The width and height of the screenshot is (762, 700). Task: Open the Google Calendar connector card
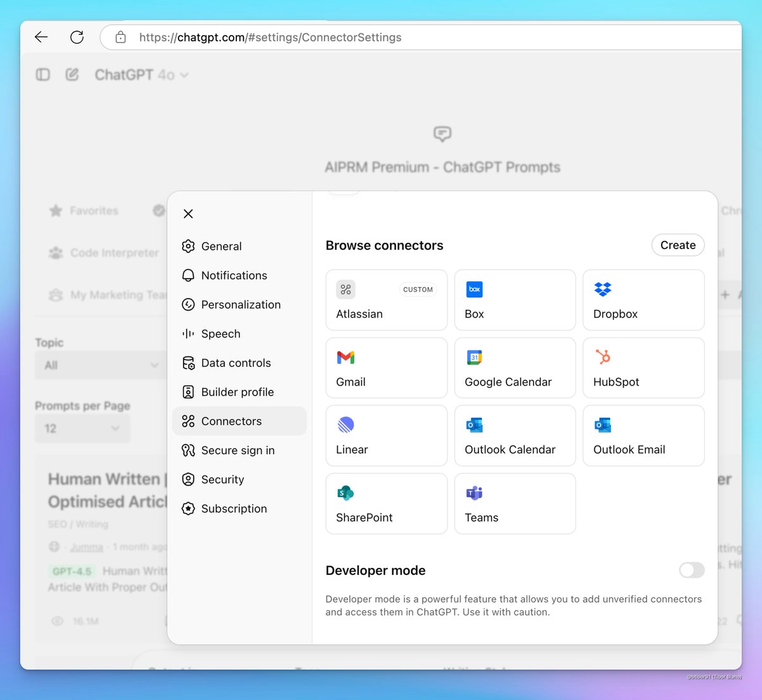tap(515, 368)
